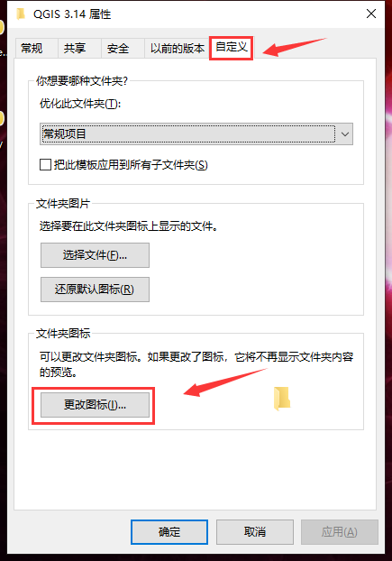Click 还原默认图标(R) to restore the default icon
The image size is (392, 561).
click(x=95, y=290)
